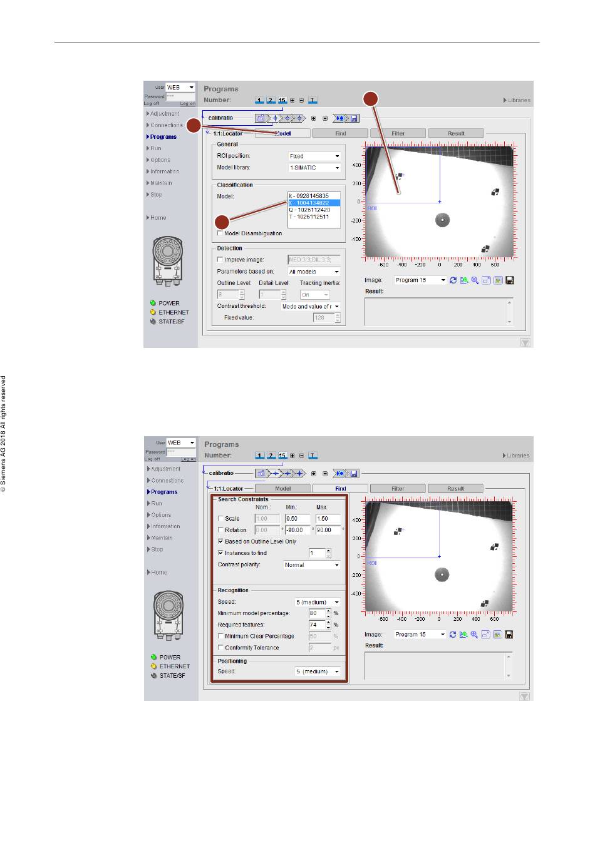Click the camera device image in lower screenshot sidebar

(168, 616)
